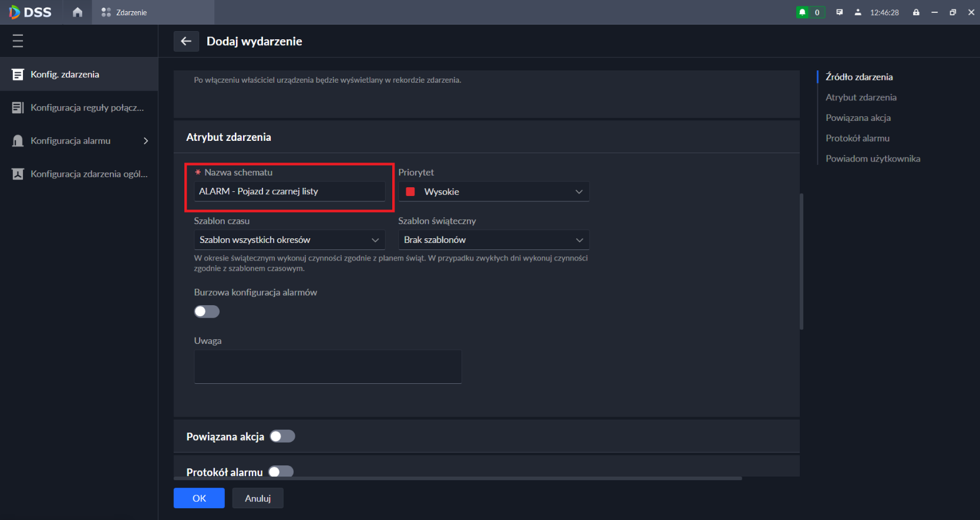Turn on the Protokół alarmu switch

pyautogui.click(x=281, y=471)
